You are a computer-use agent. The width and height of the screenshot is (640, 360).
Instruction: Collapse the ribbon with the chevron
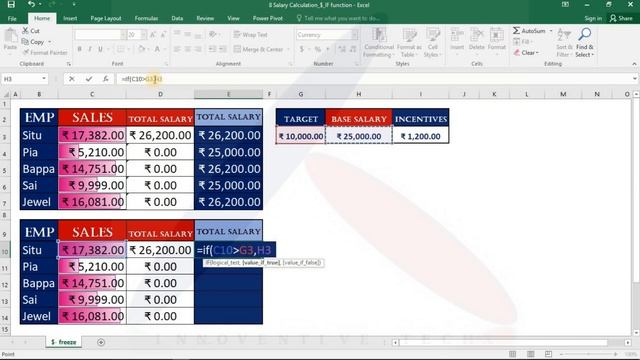634,64
